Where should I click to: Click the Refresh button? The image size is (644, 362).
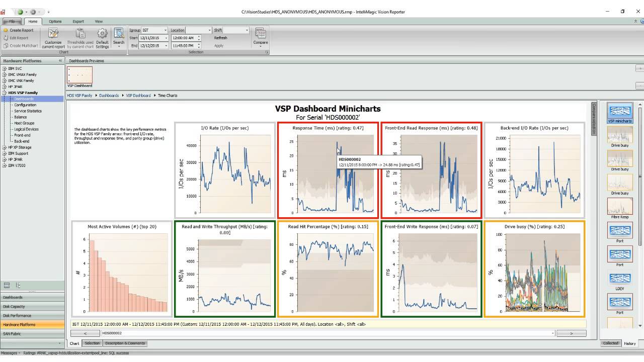click(x=220, y=38)
